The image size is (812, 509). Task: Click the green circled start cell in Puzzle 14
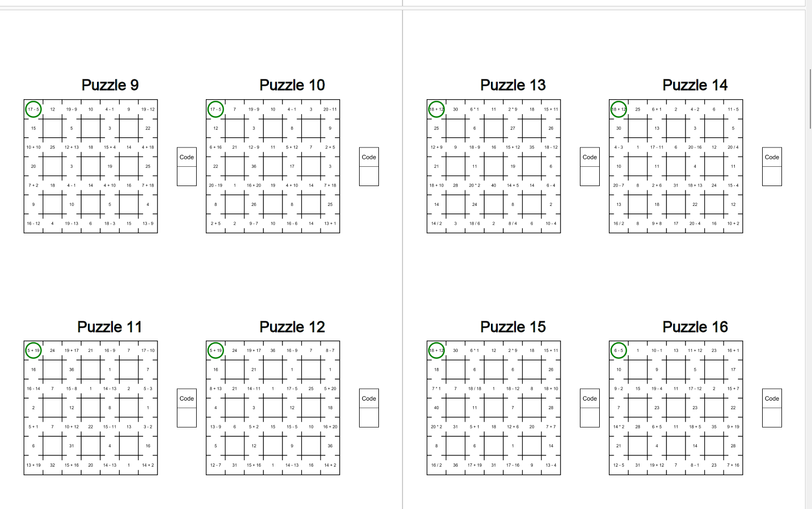coord(619,109)
